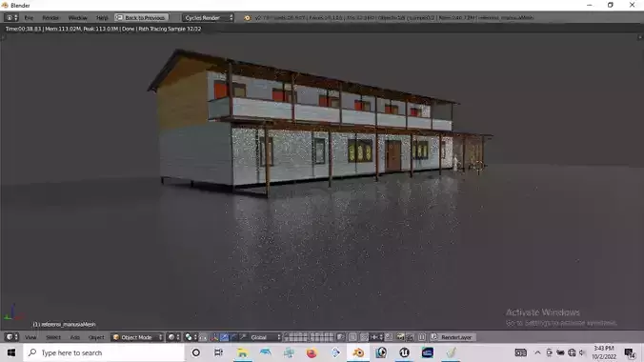Click the network globe icon in tray
Viewport: 644px width, 362px height.
(x=572, y=352)
